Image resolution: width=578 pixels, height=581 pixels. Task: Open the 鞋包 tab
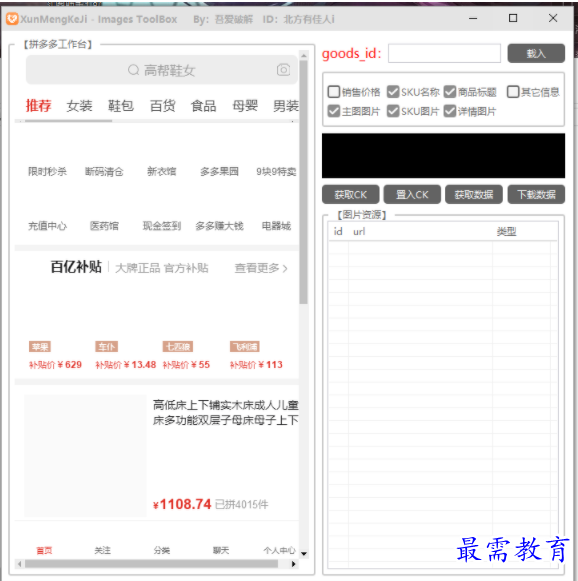click(x=121, y=106)
